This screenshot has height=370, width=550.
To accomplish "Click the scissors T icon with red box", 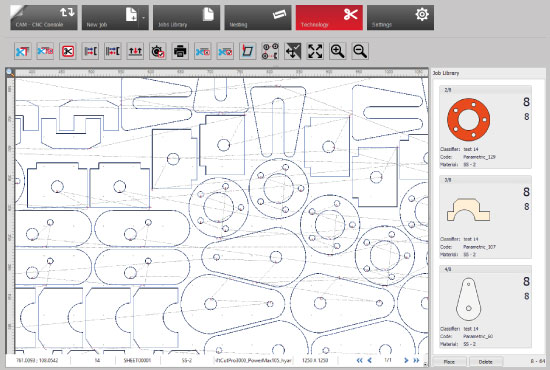I will (45, 52).
